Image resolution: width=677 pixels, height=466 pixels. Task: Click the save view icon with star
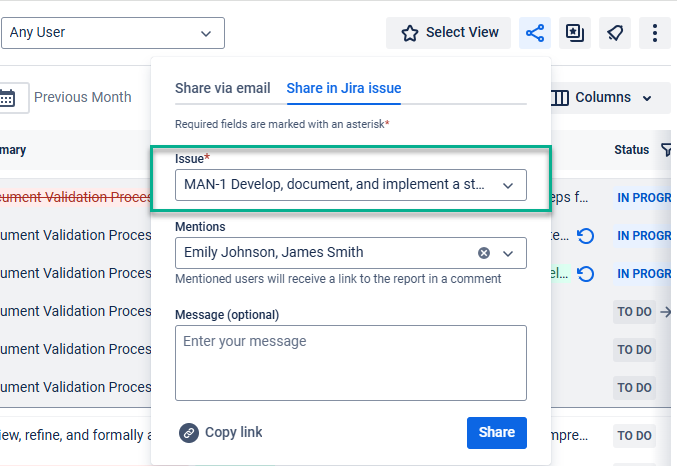click(x=575, y=33)
